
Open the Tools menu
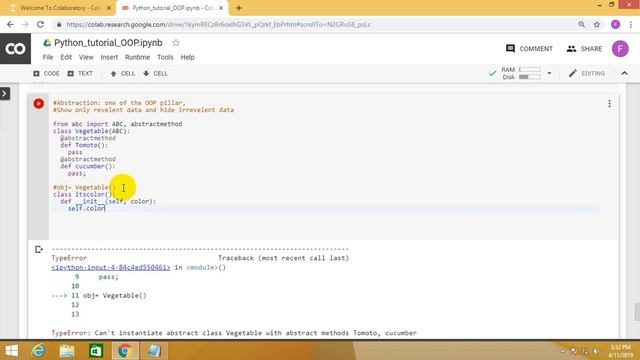pos(165,57)
